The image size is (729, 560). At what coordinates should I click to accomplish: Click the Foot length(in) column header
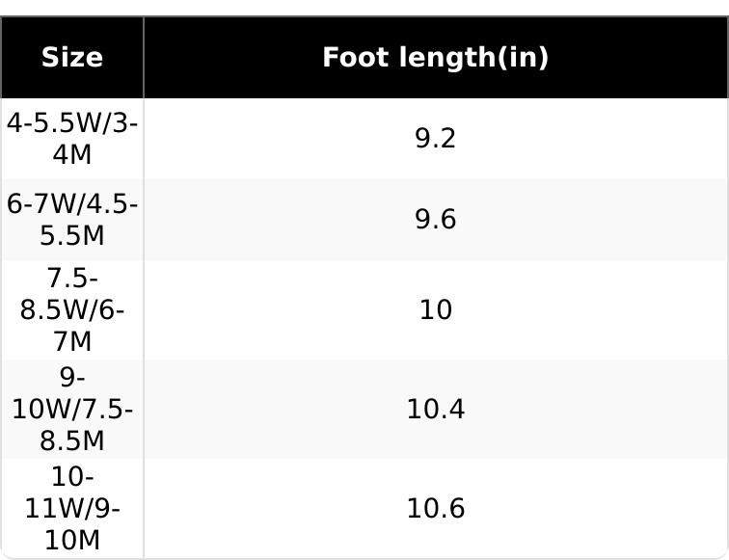[x=435, y=58]
